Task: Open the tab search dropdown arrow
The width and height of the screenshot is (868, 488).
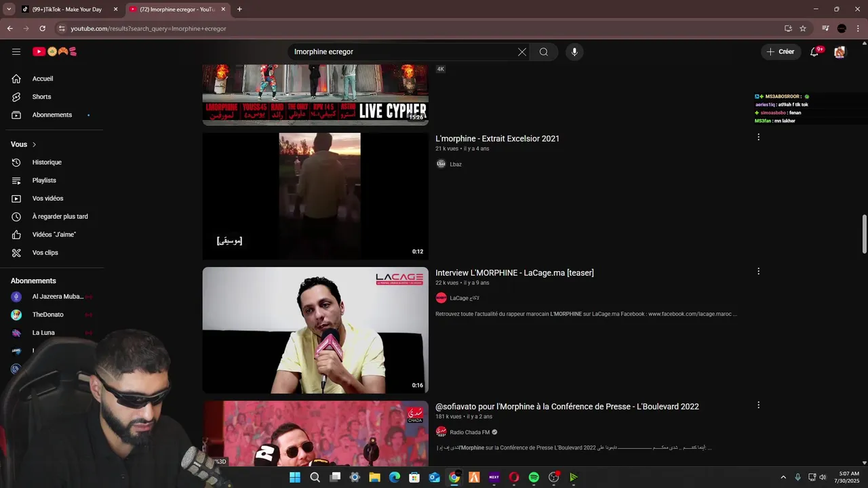Action: (9, 9)
